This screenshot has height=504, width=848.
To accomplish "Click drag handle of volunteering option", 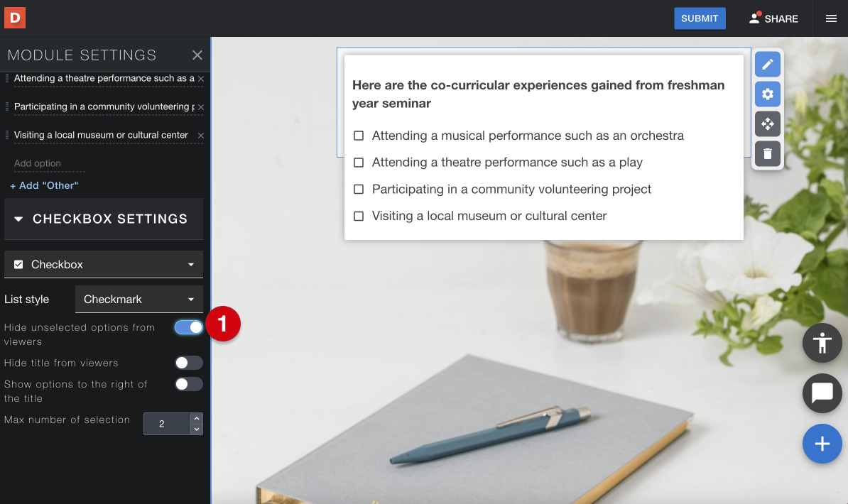I will (x=7, y=106).
